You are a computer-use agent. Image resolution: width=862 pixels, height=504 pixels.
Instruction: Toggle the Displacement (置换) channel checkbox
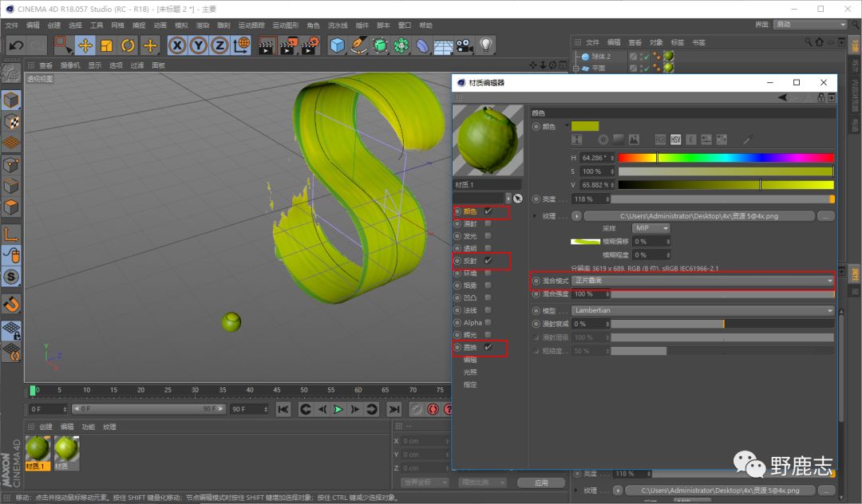click(488, 347)
